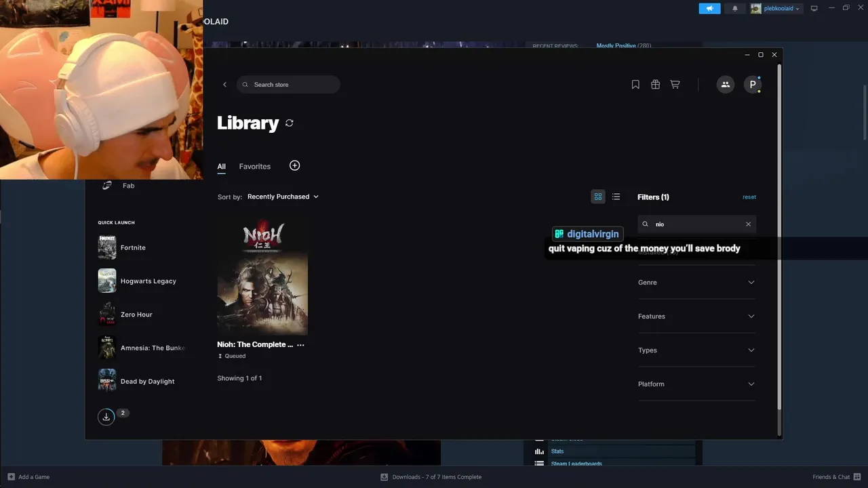Click the Nioh: The Complete title

255,345
